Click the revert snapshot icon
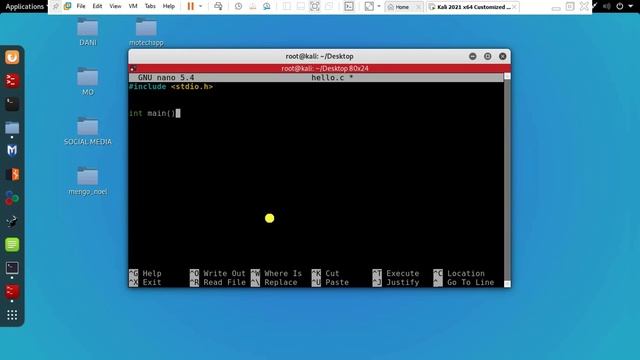The width and height of the screenshot is (640, 360). 253,7
